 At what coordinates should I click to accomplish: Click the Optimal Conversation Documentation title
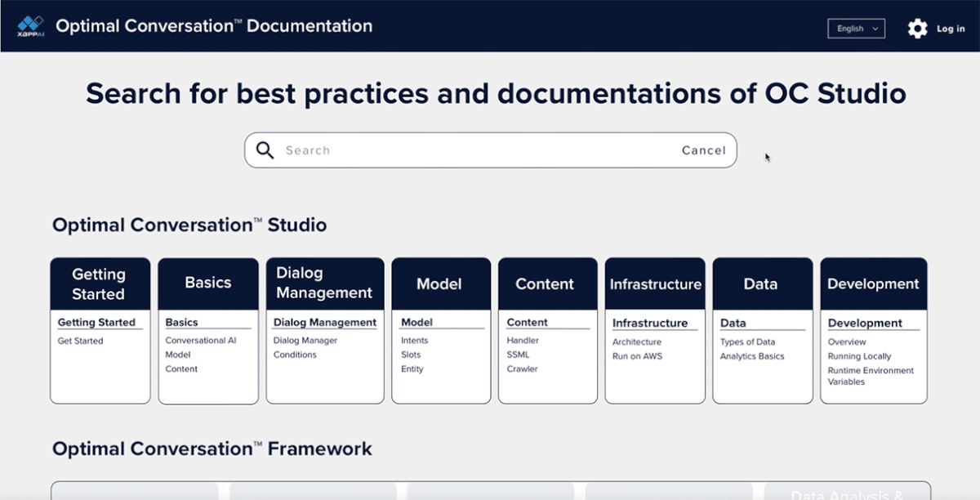214,26
